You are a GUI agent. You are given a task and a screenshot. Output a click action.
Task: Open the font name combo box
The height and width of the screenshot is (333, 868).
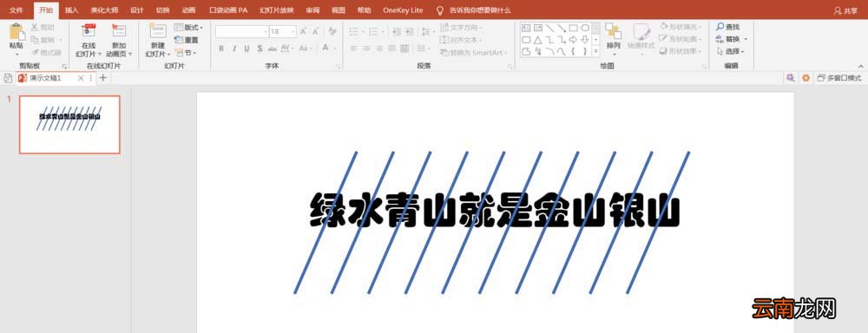coord(242,31)
